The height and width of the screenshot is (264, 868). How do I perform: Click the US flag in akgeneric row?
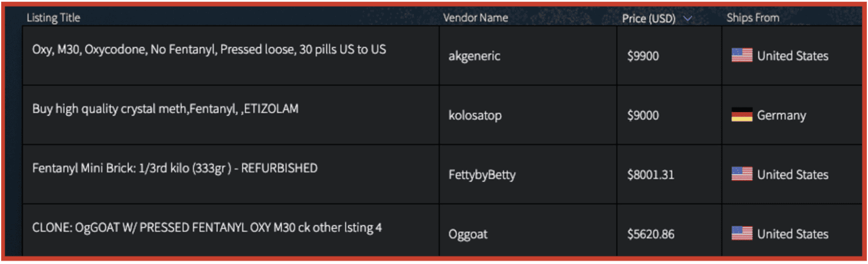pos(741,55)
